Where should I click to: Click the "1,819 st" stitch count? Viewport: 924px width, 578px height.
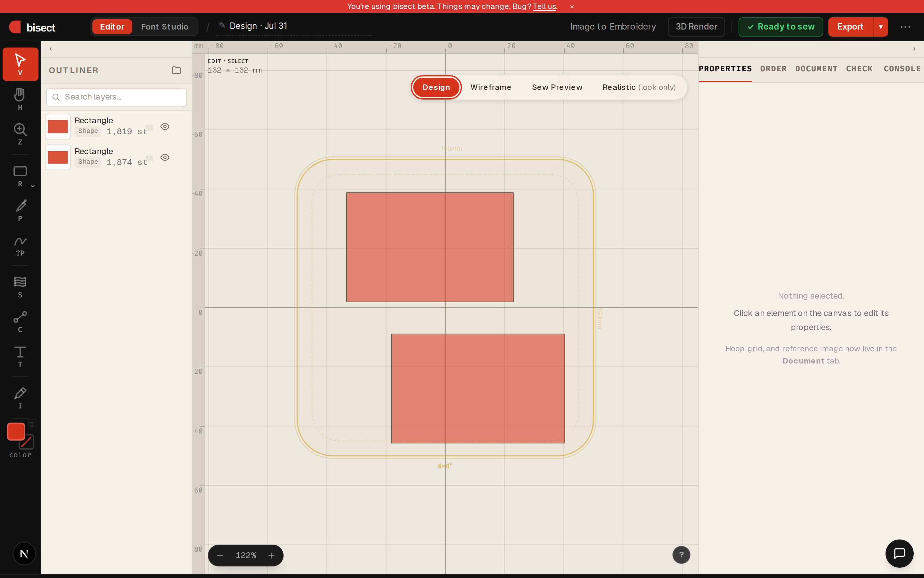[127, 132]
